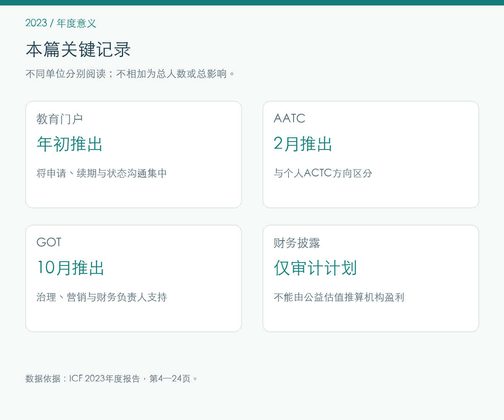Screen dimensions: 504x420
Task: Click the '2023 / 年度意义' header label
Action: click(61, 23)
